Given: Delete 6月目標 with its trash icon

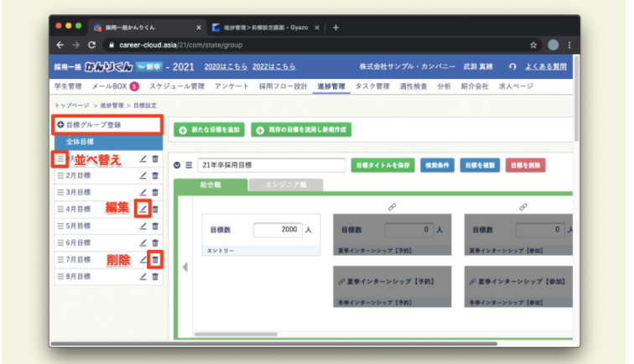Looking at the screenshot, I should point(155,242).
